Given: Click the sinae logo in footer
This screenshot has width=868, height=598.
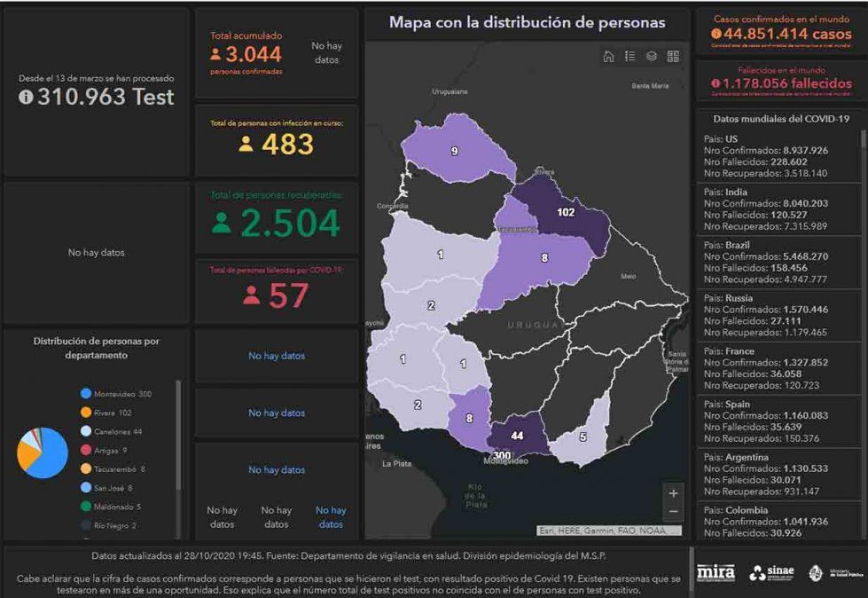Looking at the screenshot, I should coord(771,573).
